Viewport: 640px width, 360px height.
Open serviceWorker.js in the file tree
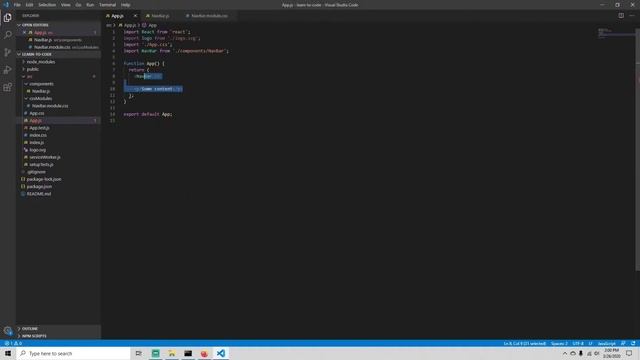(44, 157)
